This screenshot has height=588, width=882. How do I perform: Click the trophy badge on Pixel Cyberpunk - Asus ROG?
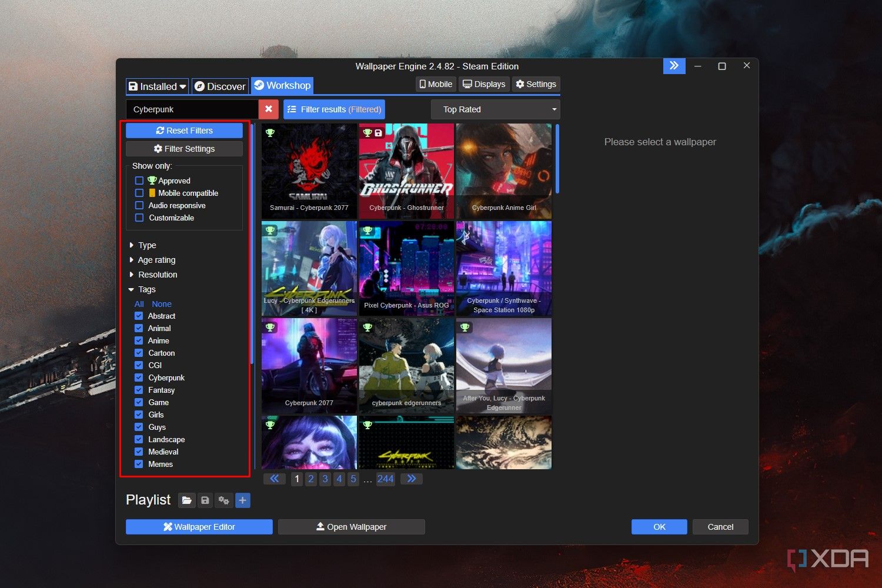point(367,230)
